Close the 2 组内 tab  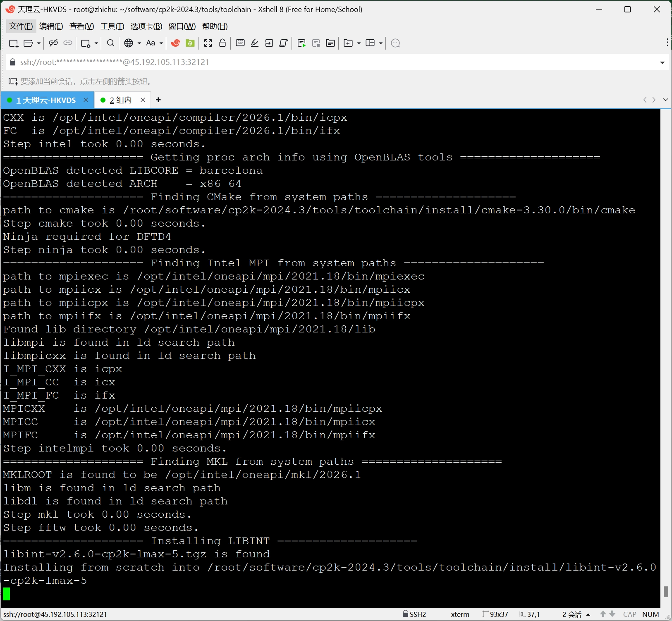pyautogui.click(x=143, y=100)
